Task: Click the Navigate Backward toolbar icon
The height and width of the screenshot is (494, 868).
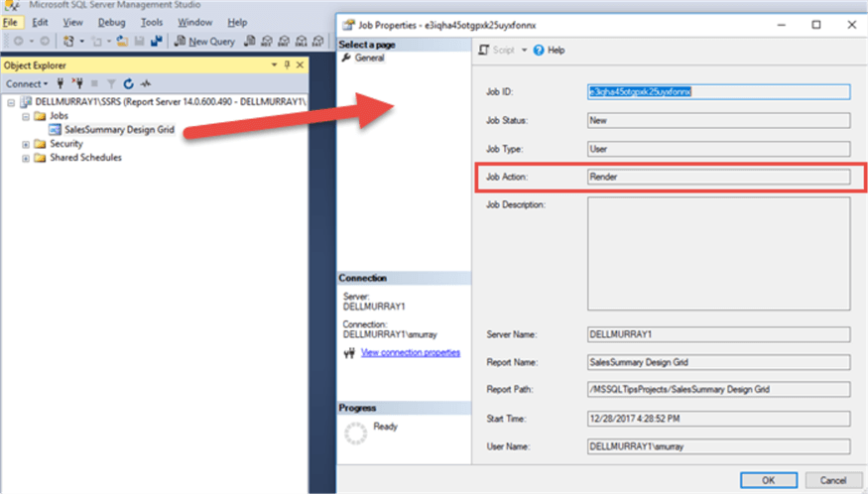Action: [x=18, y=41]
